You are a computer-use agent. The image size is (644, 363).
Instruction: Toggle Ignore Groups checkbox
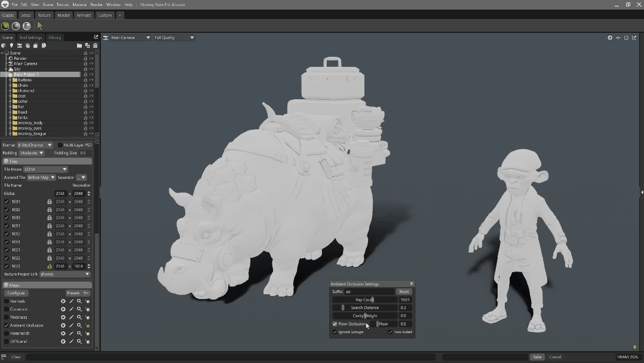[x=335, y=332]
